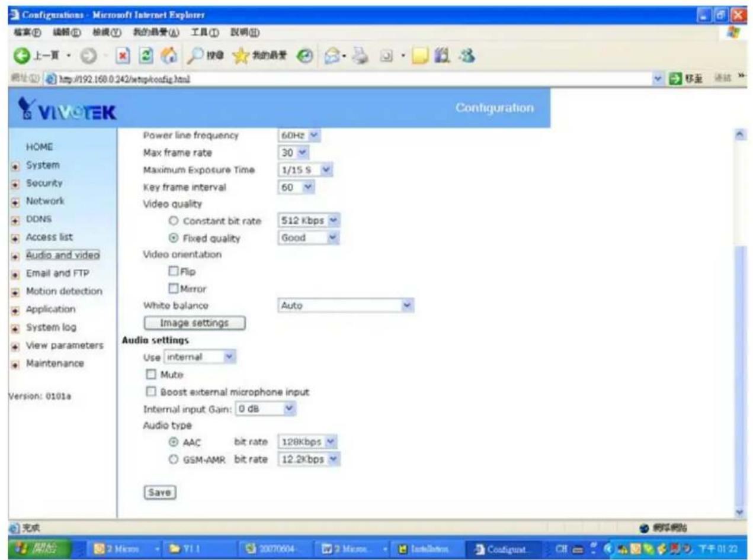Open View parameters sidebar link
Viewport: 753px width, 560px height.
(65, 345)
